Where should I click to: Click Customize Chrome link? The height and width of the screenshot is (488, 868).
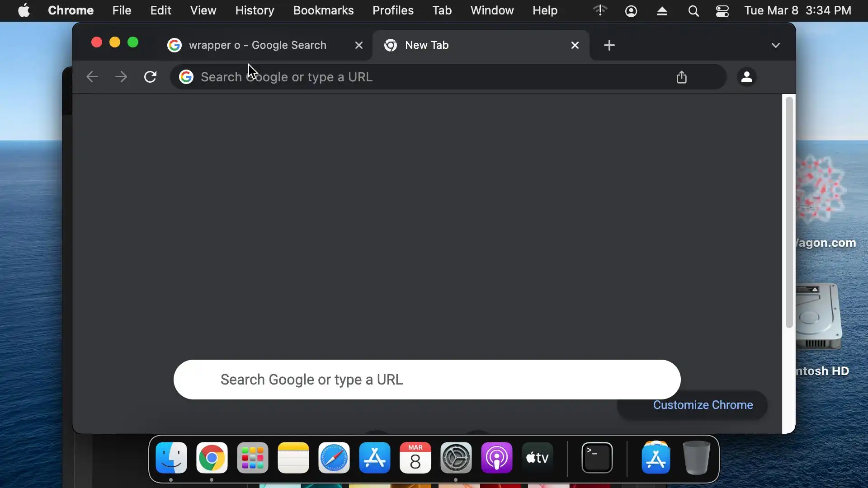(703, 405)
